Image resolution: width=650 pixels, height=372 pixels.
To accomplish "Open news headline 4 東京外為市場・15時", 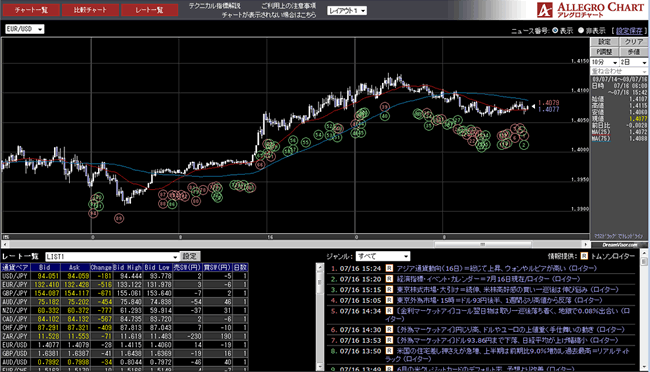I will [x=499, y=300].
